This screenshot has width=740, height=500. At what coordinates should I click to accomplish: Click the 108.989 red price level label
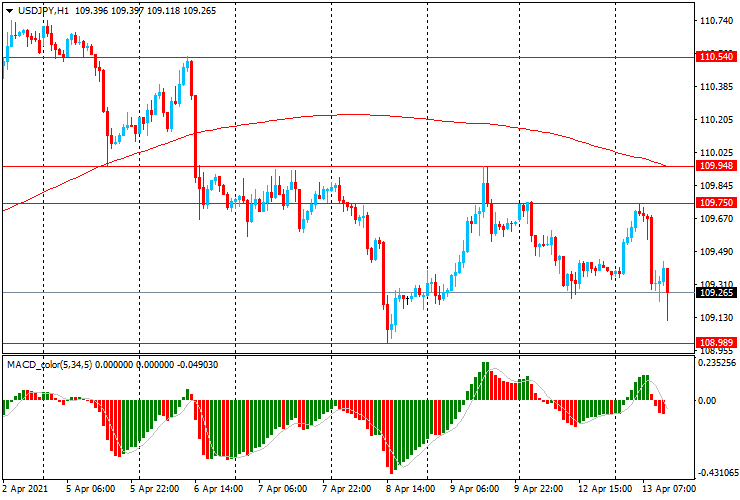tap(716, 343)
